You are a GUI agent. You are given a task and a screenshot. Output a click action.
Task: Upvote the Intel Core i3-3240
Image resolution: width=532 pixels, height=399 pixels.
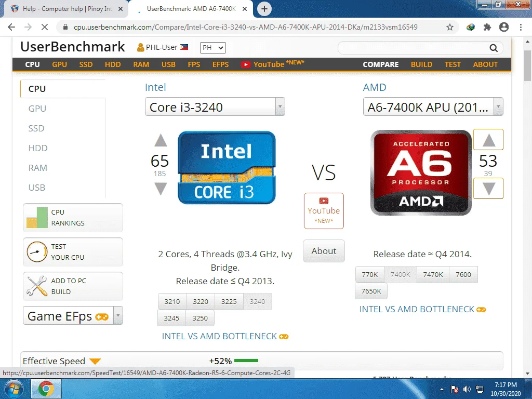tap(161, 140)
